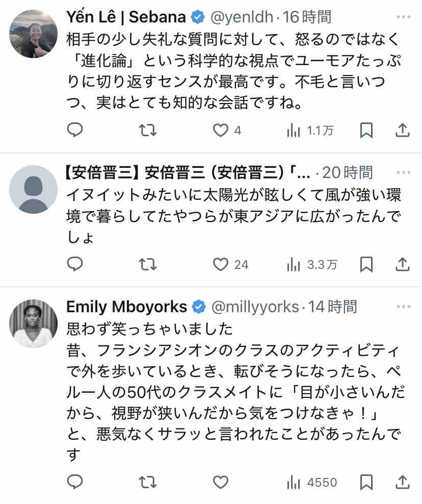Screen dimensions: 422x504
Task: Open Yến Lê's profile picture
Action: pyautogui.click(x=34, y=34)
